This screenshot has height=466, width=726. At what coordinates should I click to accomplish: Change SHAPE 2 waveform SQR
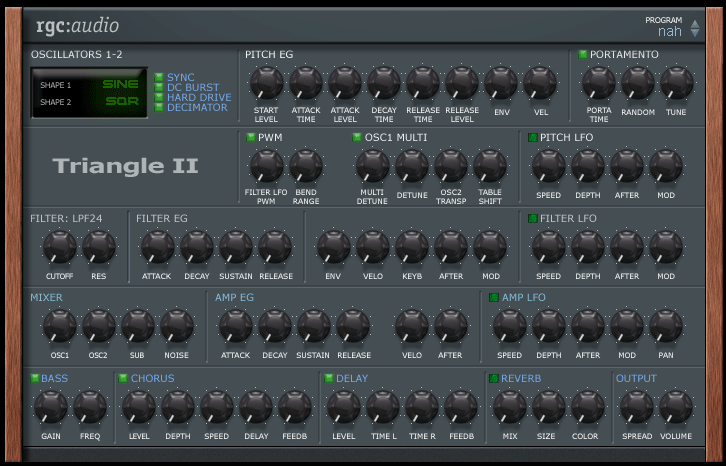click(x=122, y=101)
